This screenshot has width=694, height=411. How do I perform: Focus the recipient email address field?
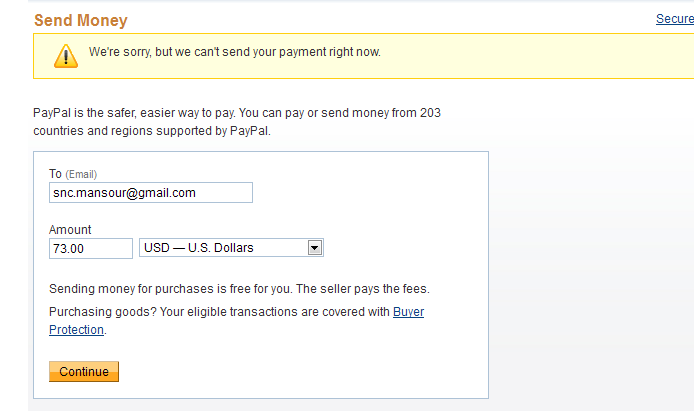point(151,192)
